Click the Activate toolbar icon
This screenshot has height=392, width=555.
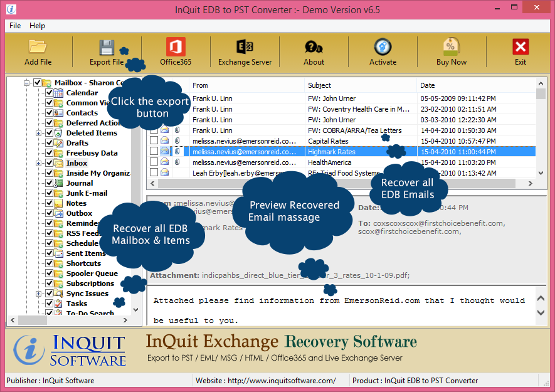tap(383, 47)
